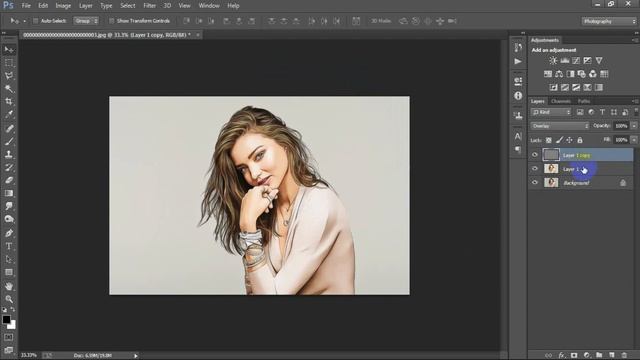Toggle lock all padlock
This screenshot has width=640, height=360.
580,140
